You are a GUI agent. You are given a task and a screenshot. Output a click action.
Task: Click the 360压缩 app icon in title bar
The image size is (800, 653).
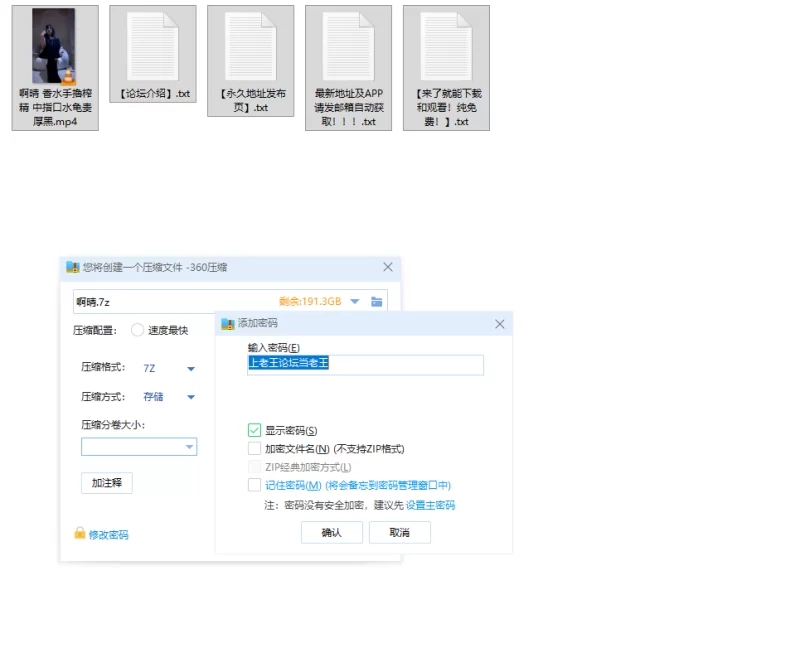(73, 267)
